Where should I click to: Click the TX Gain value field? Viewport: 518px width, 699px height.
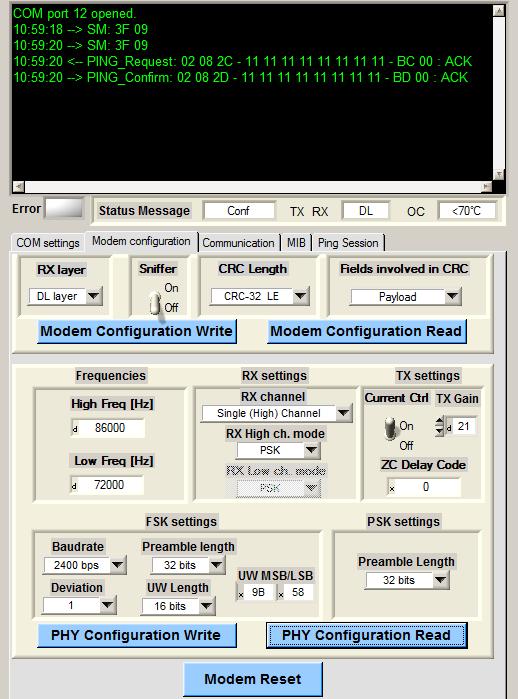[464, 426]
